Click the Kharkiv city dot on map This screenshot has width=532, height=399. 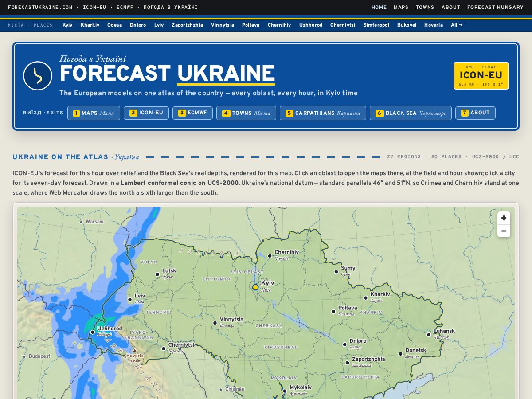click(x=366, y=298)
